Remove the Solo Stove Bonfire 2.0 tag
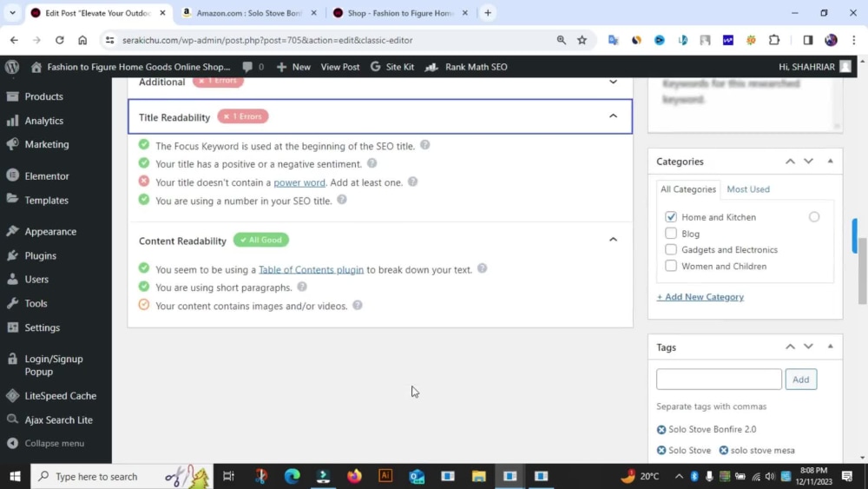Viewport: 868px width, 489px height. coord(661,430)
